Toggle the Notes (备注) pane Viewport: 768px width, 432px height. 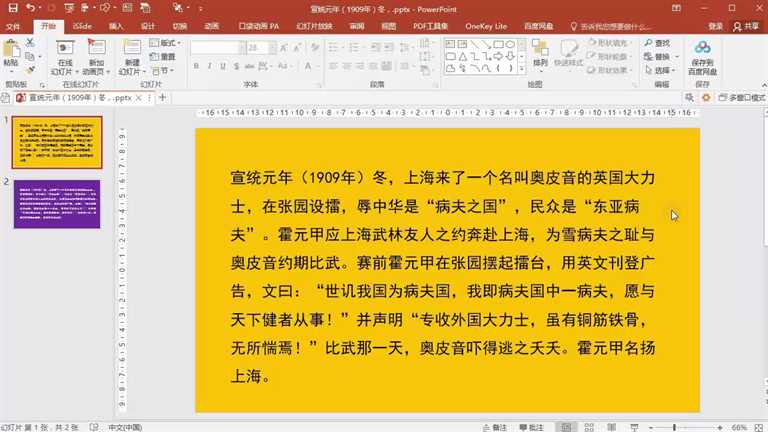494,427
